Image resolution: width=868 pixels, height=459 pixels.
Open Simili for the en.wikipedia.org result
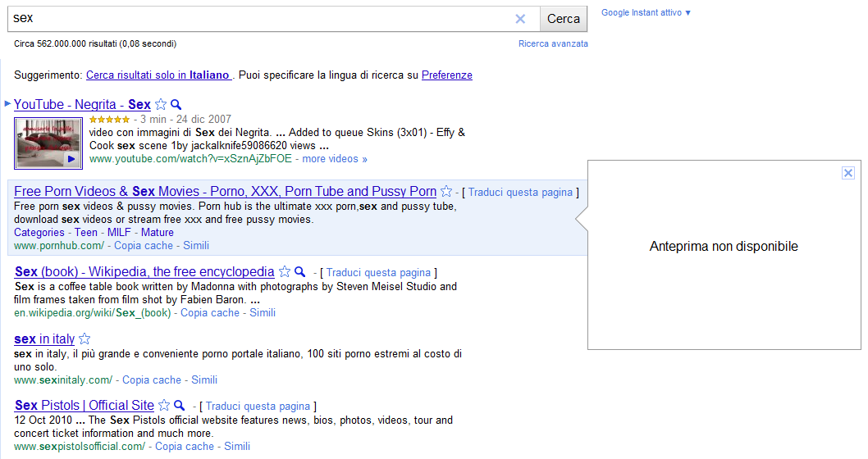click(x=263, y=313)
